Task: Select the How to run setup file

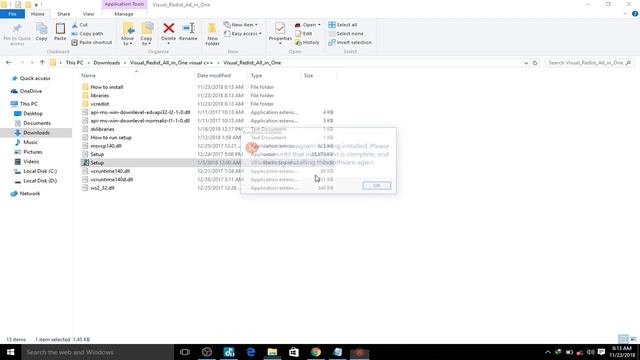Action: 111,138
